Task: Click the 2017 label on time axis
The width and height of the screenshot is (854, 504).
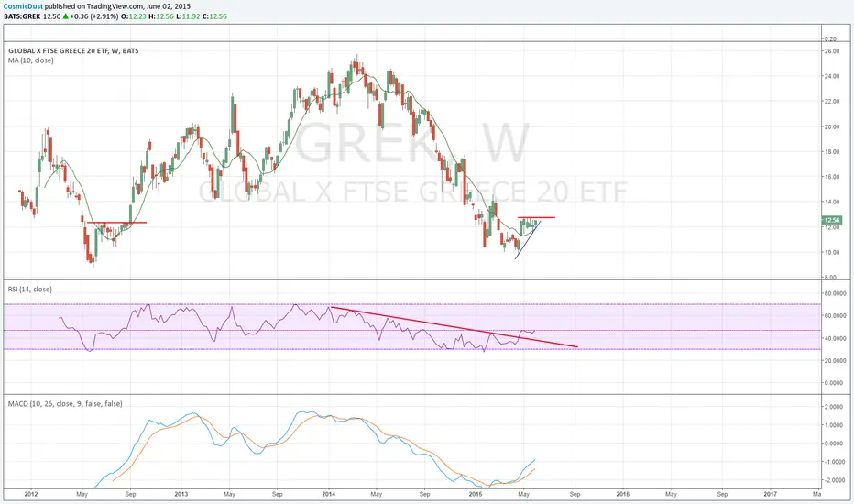Action: click(x=770, y=494)
